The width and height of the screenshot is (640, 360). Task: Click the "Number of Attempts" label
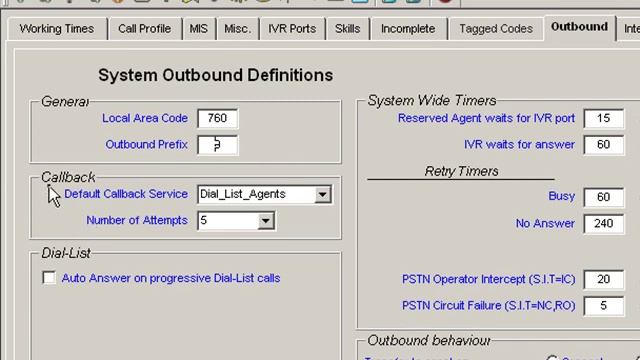pyautogui.click(x=137, y=220)
